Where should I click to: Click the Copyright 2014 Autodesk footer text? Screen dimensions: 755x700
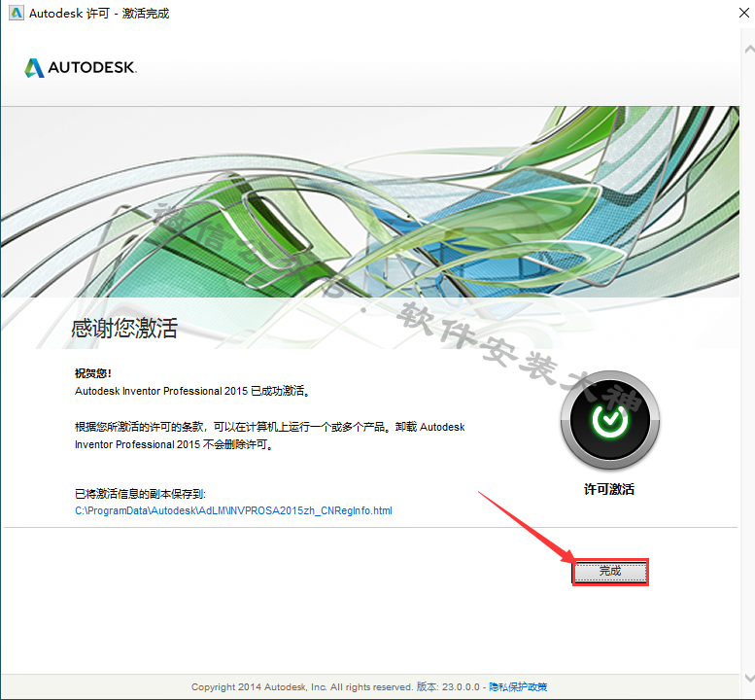click(302, 686)
